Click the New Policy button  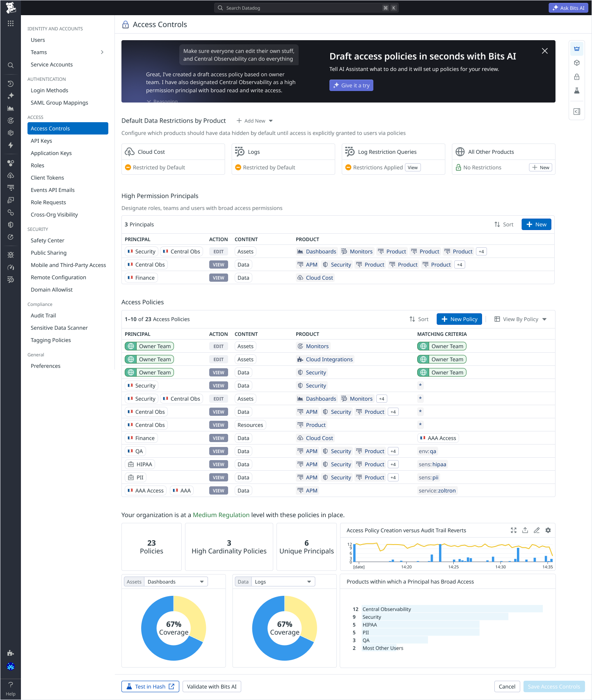click(459, 319)
